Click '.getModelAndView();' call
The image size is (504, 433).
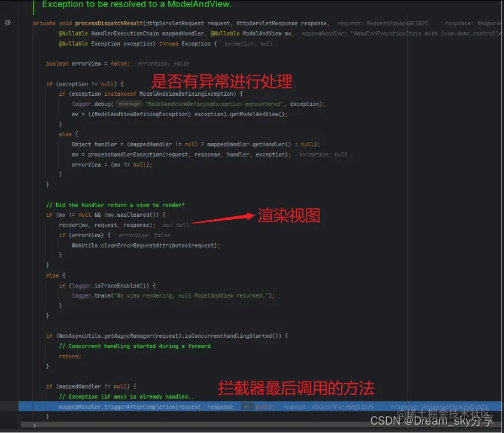[x=257, y=114]
